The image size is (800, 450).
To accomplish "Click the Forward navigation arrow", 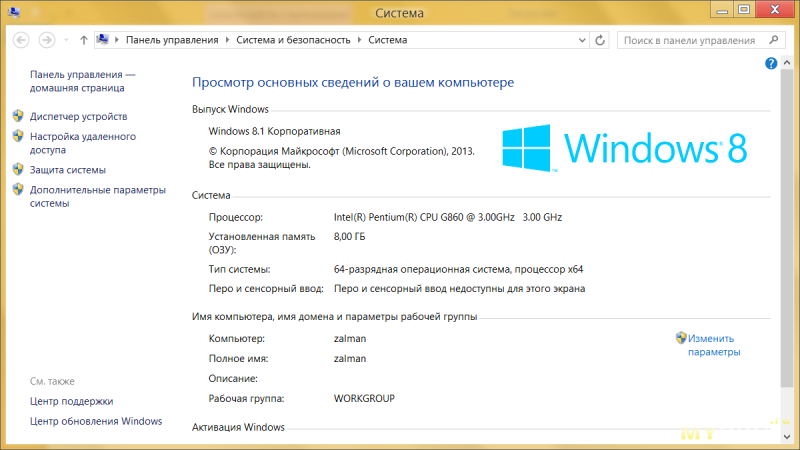I will pos(47,40).
